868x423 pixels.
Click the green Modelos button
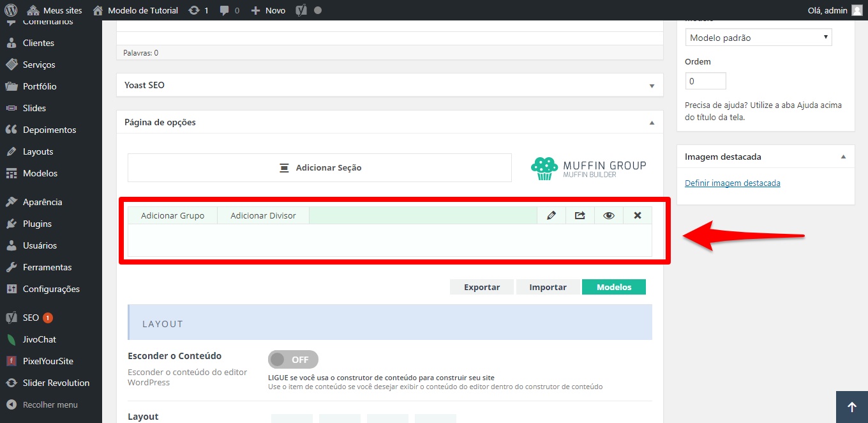pos(613,287)
